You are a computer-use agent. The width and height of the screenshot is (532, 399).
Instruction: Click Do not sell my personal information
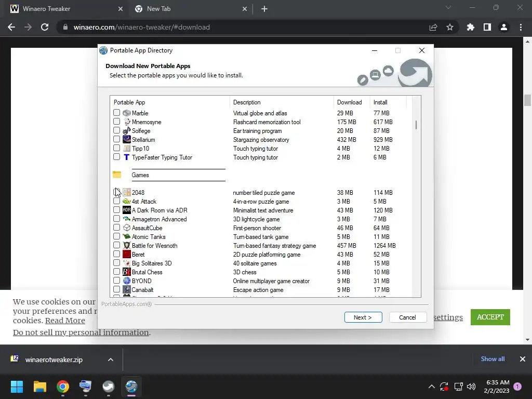point(81,332)
